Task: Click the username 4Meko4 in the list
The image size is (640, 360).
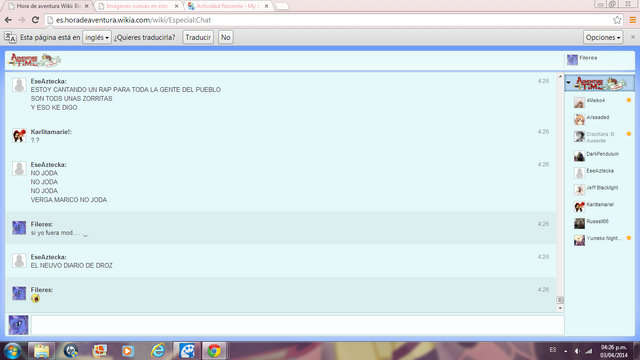Action: pos(596,100)
